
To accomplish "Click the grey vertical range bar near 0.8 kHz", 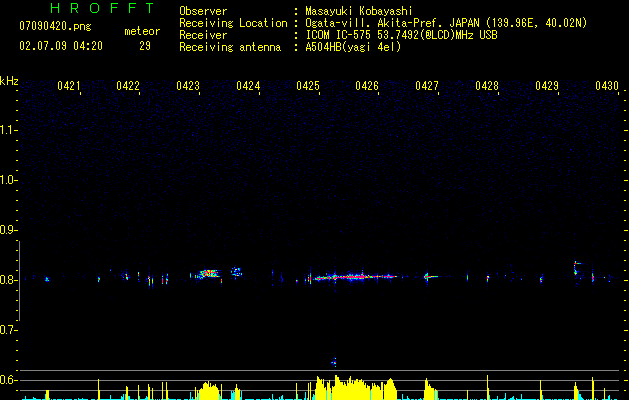I will [19, 281].
